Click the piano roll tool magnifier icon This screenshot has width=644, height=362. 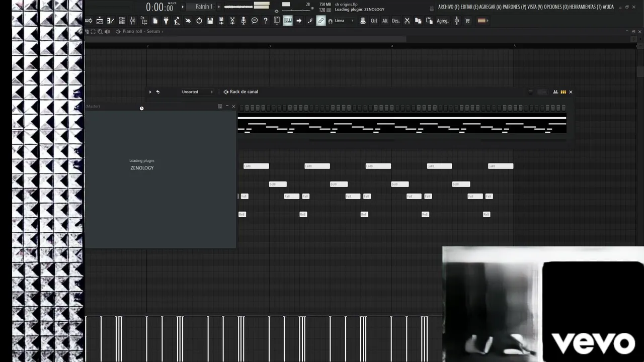click(100, 31)
